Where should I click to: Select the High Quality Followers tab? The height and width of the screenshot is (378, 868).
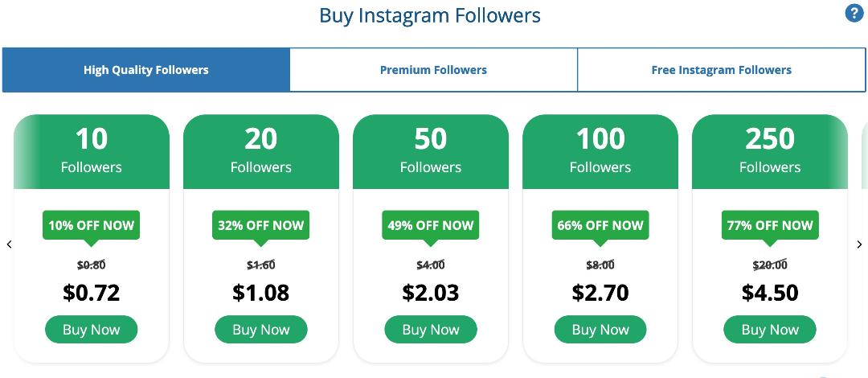[145, 70]
